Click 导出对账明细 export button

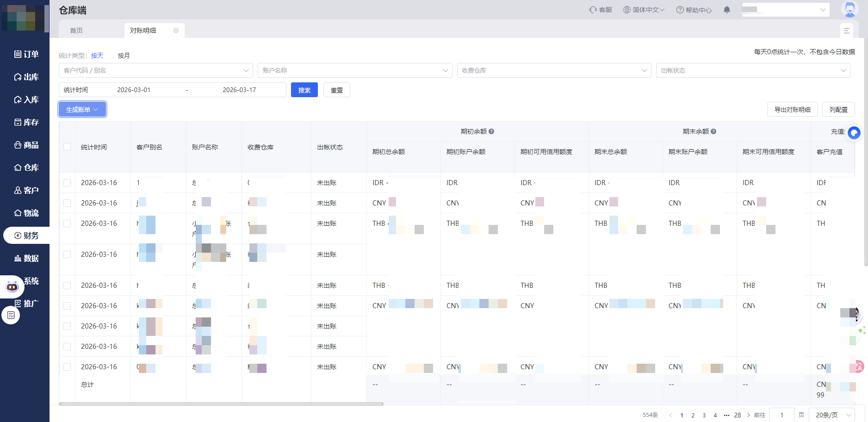click(x=792, y=110)
